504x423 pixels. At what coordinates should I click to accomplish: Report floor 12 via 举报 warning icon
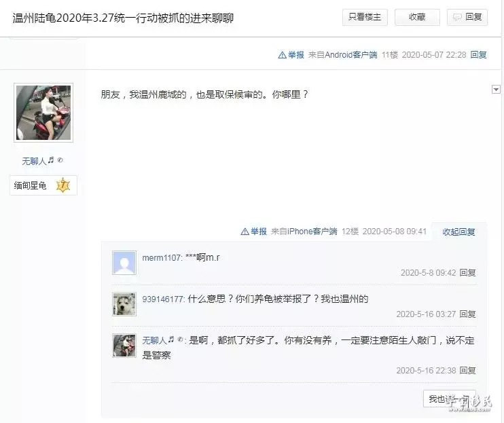(x=253, y=232)
